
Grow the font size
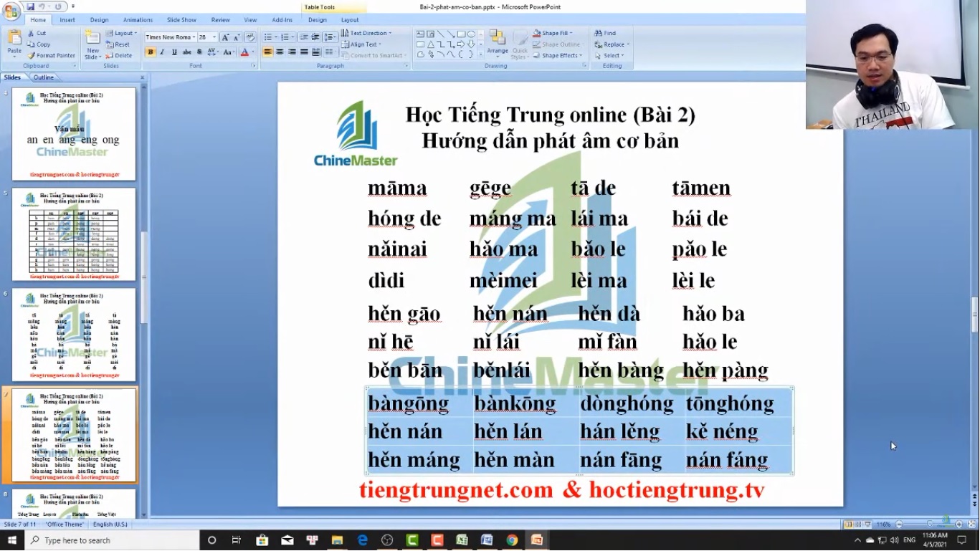[225, 37]
